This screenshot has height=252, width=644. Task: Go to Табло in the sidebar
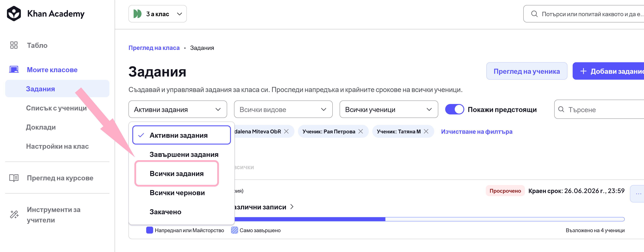tap(37, 45)
